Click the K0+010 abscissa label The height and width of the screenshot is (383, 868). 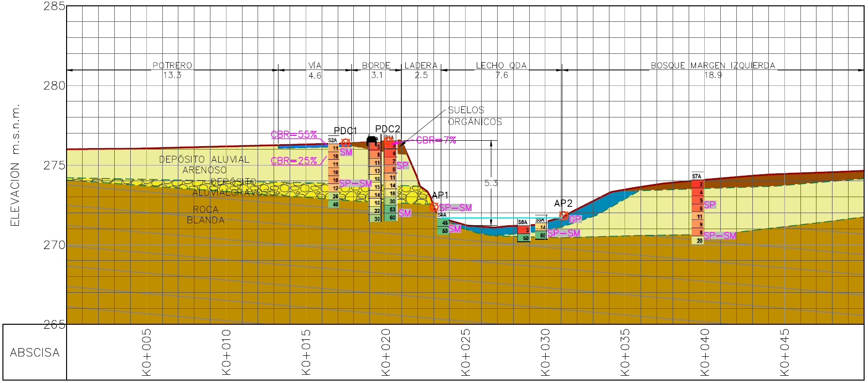pos(226,352)
